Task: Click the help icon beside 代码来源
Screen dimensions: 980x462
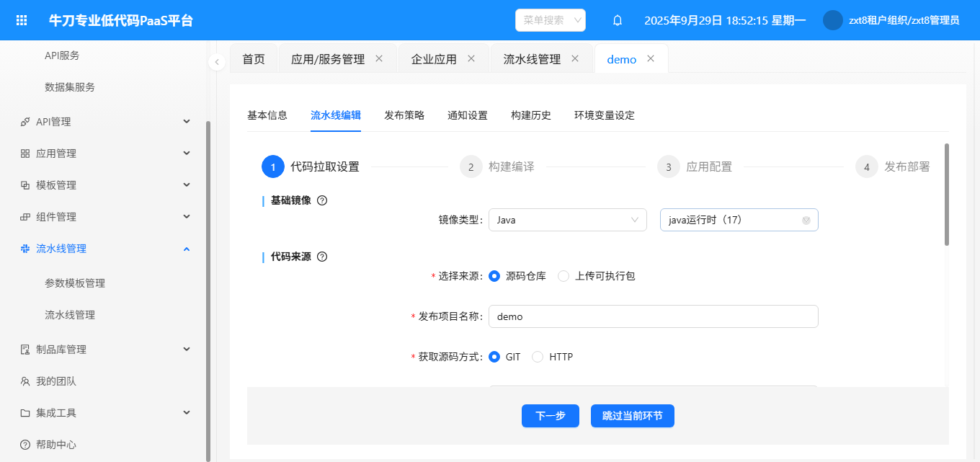Action: pyautogui.click(x=322, y=257)
